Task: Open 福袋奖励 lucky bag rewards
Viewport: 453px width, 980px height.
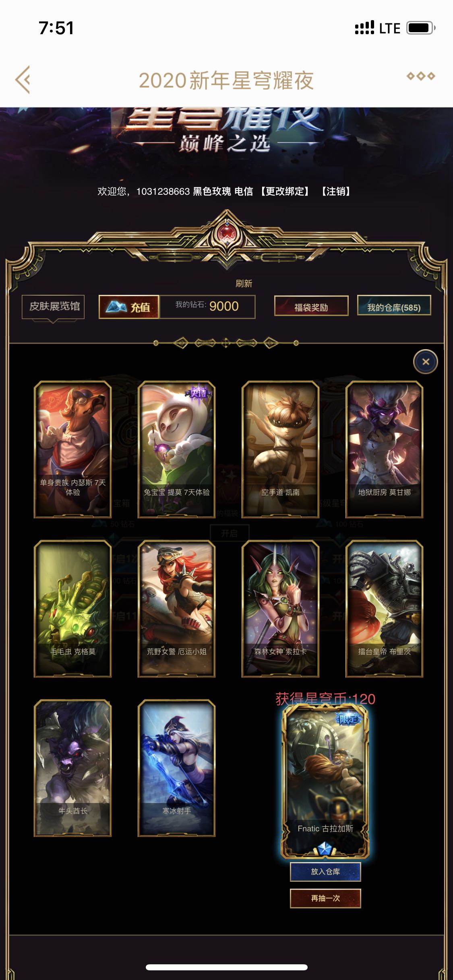Action: (311, 306)
